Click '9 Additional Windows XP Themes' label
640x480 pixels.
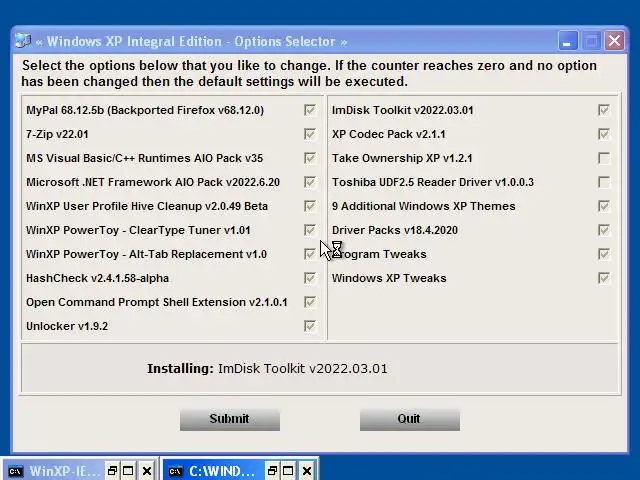click(424, 206)
